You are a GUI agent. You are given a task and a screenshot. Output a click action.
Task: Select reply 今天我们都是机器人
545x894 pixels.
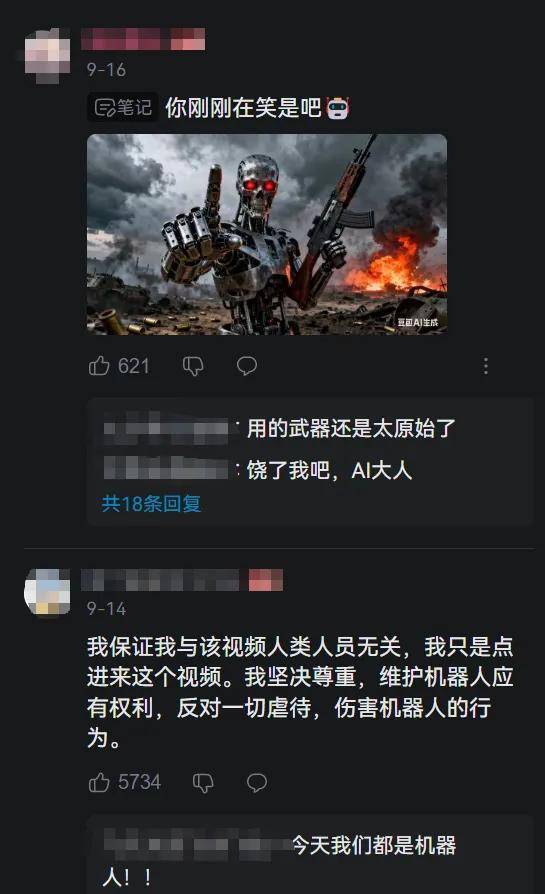279,860
